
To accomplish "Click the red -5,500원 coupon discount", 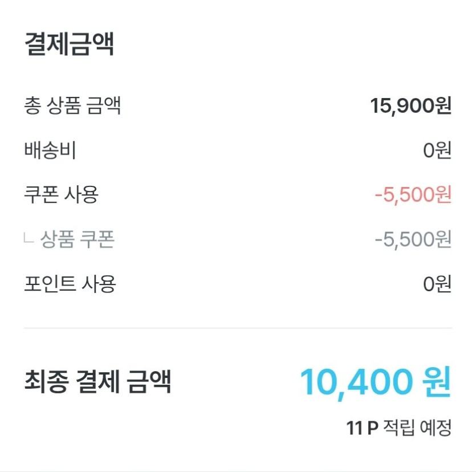I will point(413,195).
